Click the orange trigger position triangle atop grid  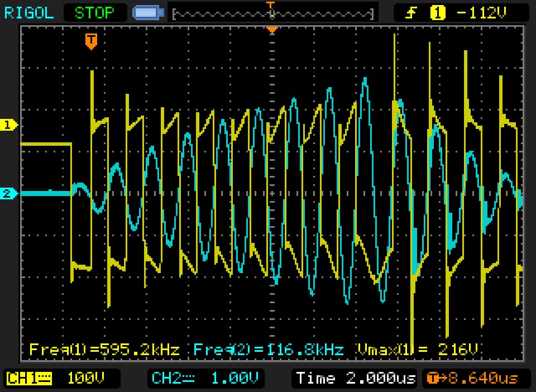(272, 30)
